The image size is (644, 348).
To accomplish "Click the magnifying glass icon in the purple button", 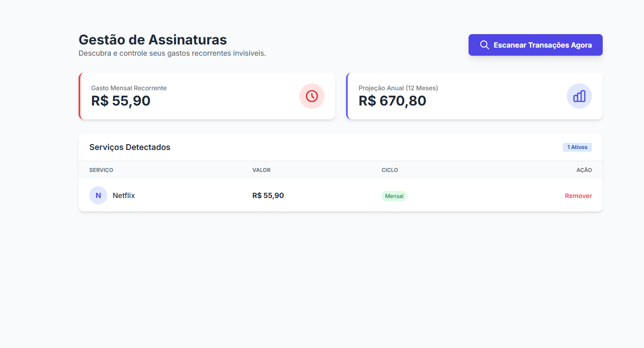I will click(x=484, y=44).
